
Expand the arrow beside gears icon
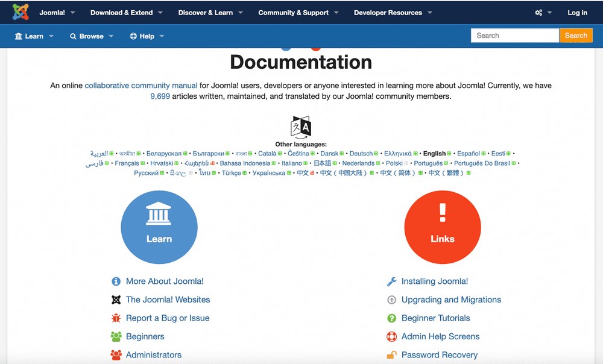pos(549,13)
